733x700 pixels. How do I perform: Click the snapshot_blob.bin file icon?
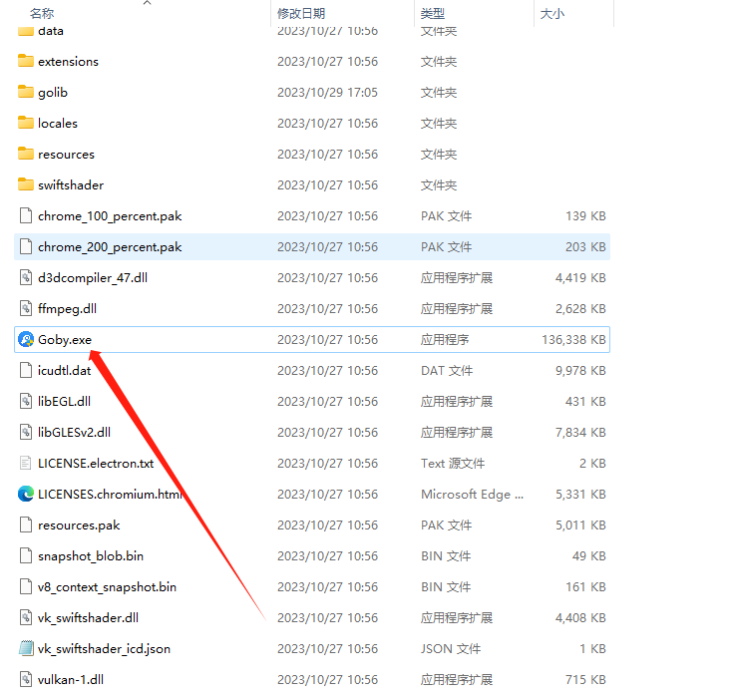pyautogui.click(x=26, y=555)
